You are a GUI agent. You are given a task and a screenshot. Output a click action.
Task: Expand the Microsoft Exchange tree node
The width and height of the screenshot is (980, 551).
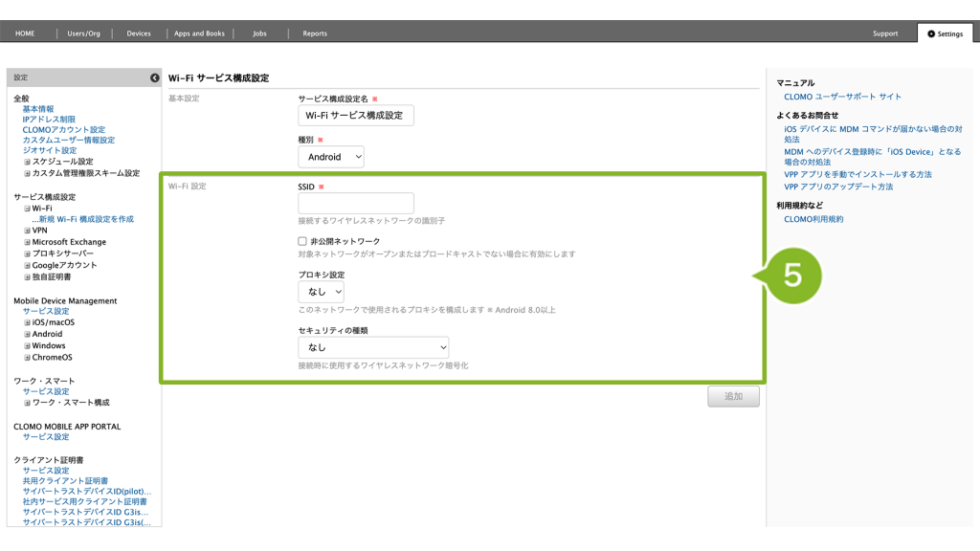[28, 242]
